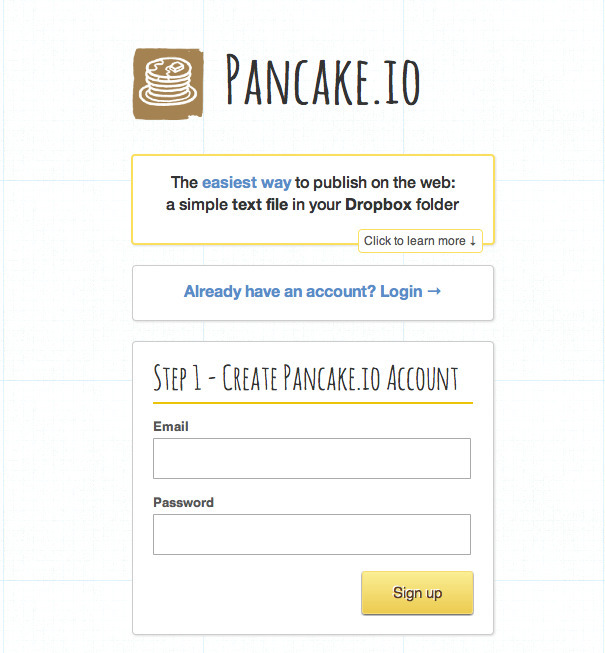Open the "easiest way" link
The width and height of the screenshot is (605, 653).
pyautogui.click(x=246, y=183)
